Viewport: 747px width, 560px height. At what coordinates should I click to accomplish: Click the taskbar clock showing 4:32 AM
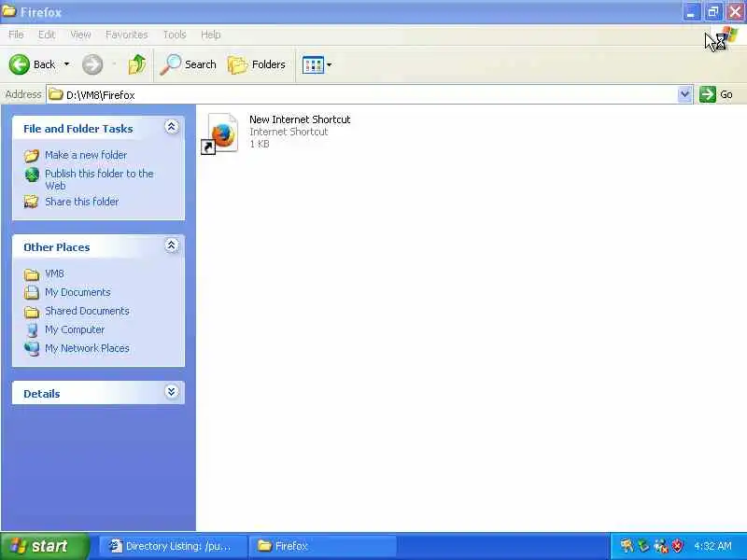coord(712,546)
